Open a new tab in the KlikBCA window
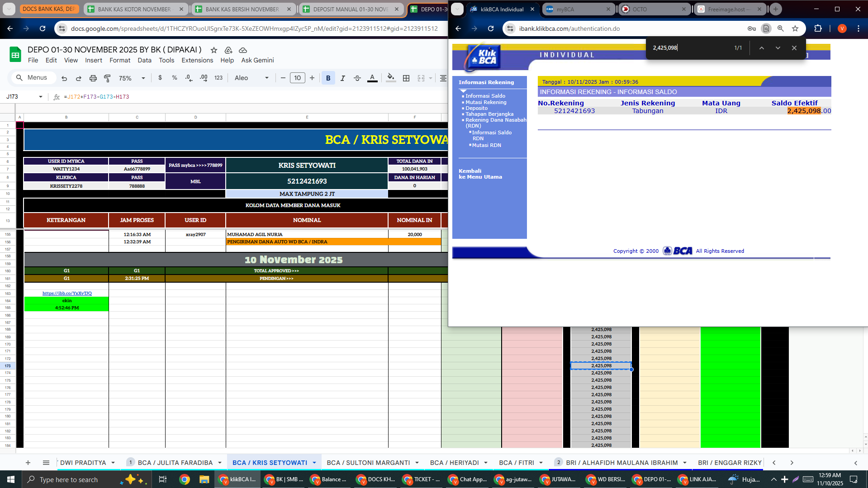This screenshot has width=868, height=488. (x=776, y=9)
